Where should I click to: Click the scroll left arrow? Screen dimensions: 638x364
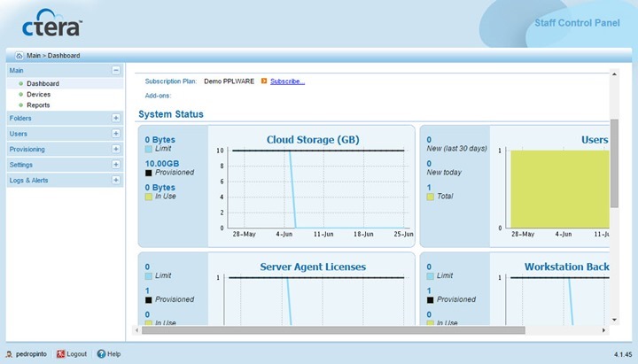click(136, 330)
